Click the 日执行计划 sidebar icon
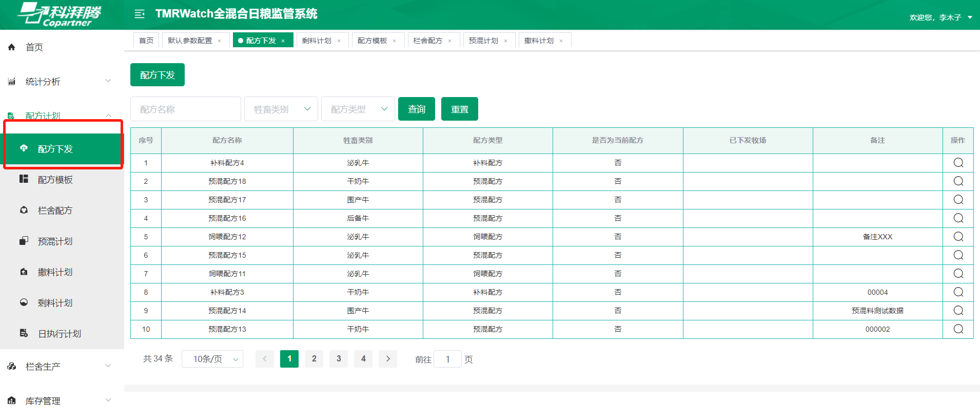 click(24, 333)
